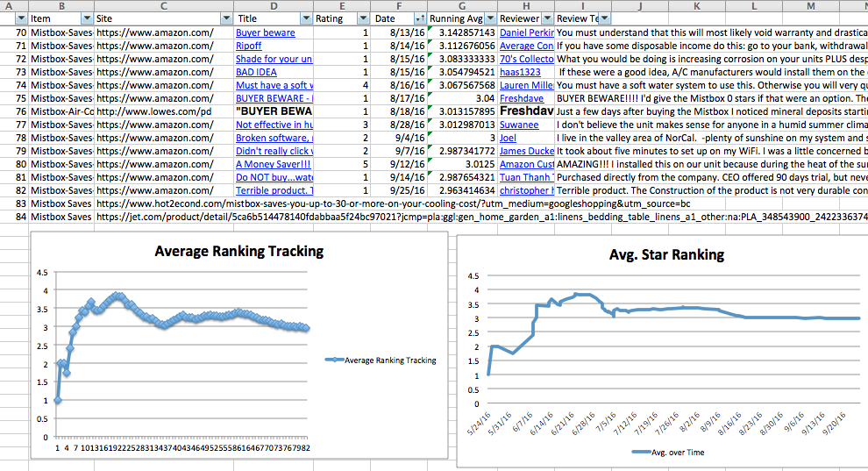Click the 'Item' header cell
The width and height of the screenshot is (868, 471).
click(x=61, y=18)
